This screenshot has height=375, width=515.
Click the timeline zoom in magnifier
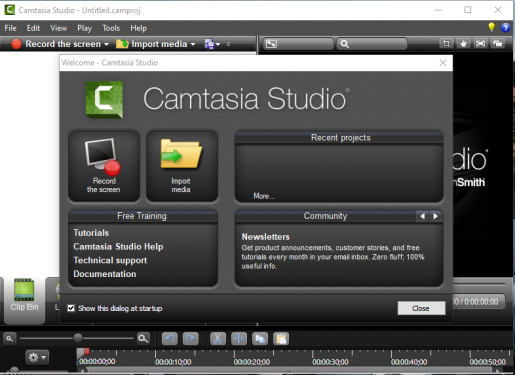143,339
